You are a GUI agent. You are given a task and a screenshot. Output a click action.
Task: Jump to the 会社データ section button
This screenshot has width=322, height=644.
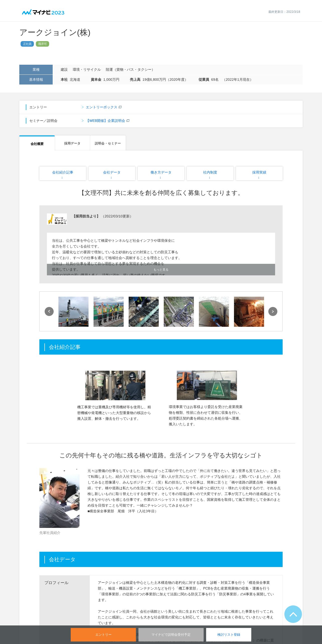(x=112, y=173)
